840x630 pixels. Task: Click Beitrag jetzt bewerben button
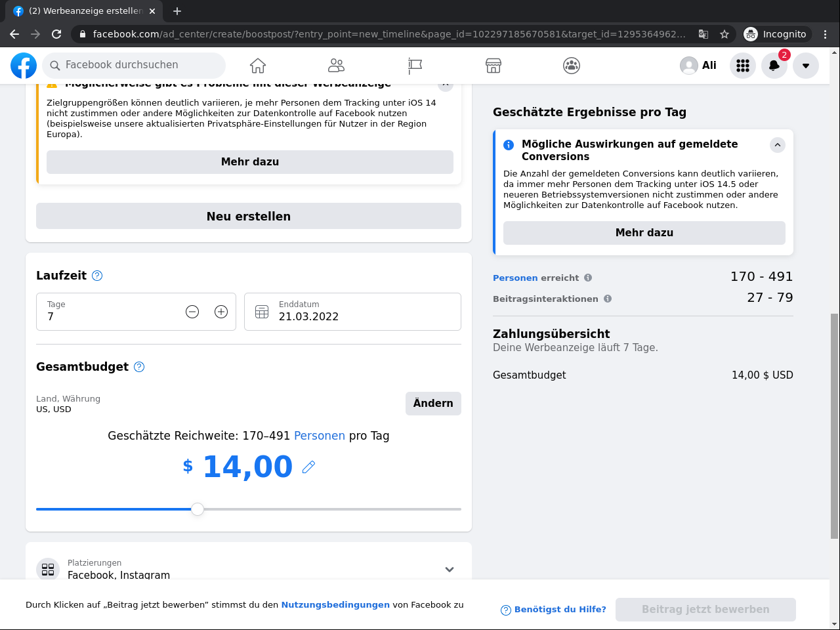[x=705, y=610]
